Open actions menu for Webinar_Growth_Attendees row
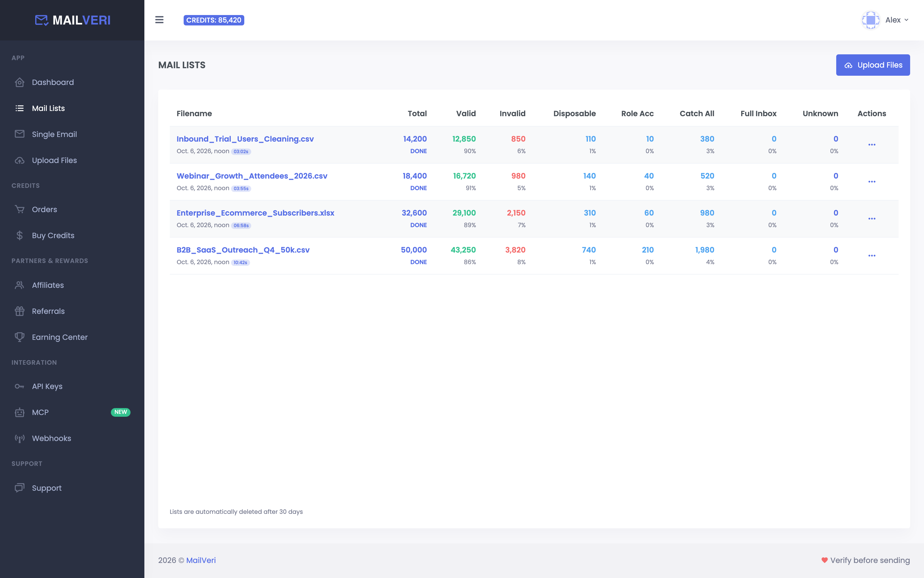This screenshot has width=924, height=578. pos(872,182)
